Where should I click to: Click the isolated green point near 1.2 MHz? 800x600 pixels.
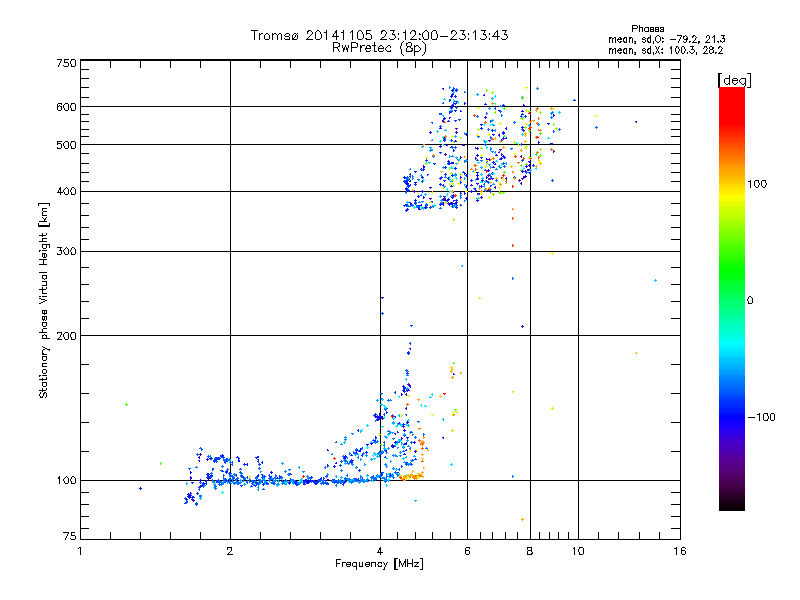pos(127,405)
